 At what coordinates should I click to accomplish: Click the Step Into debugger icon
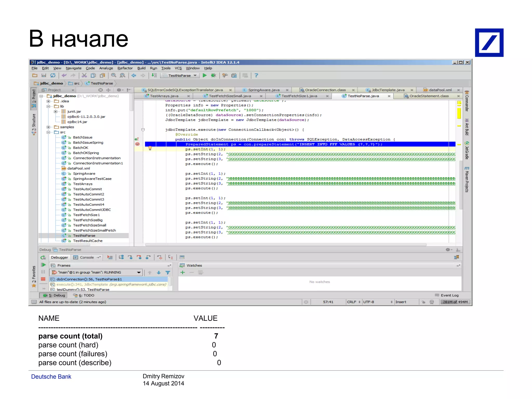[x=130, y=257]
